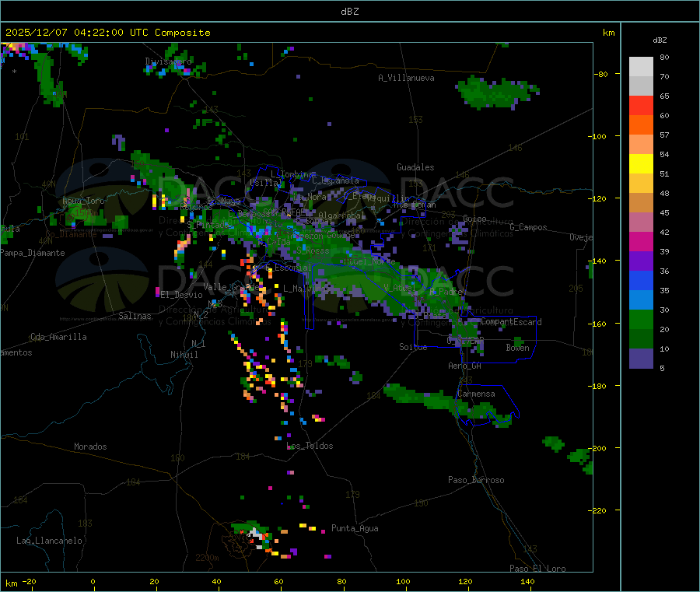Click the 100 km tick label on the bottom axis
The width and height of the screenshot is (700, 592).
(403, 581)
